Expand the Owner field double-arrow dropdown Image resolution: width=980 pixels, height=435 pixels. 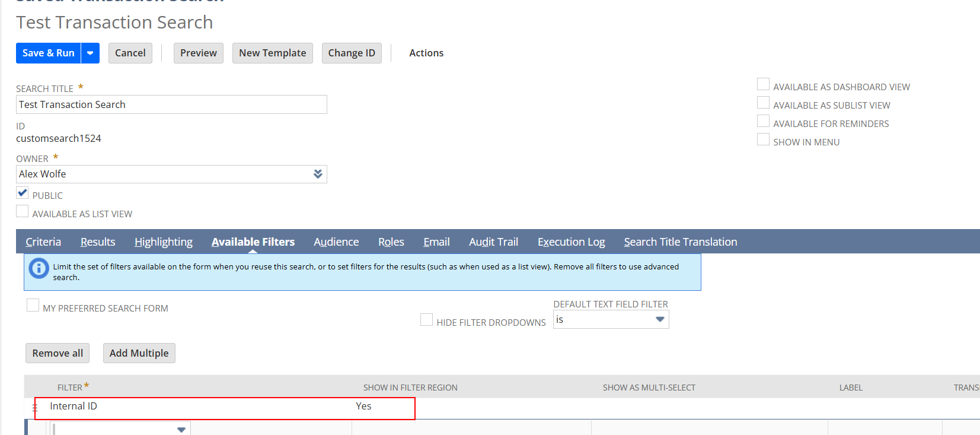point(318,174)
